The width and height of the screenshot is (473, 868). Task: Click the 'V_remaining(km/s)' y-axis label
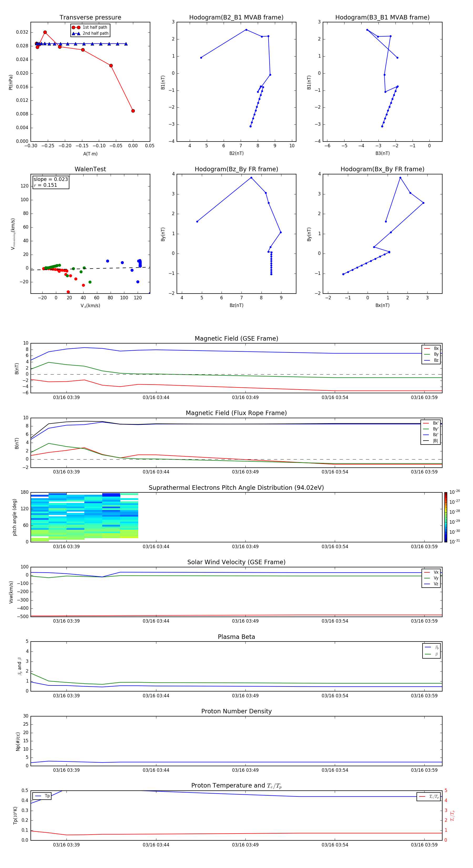tap(13, 234)
